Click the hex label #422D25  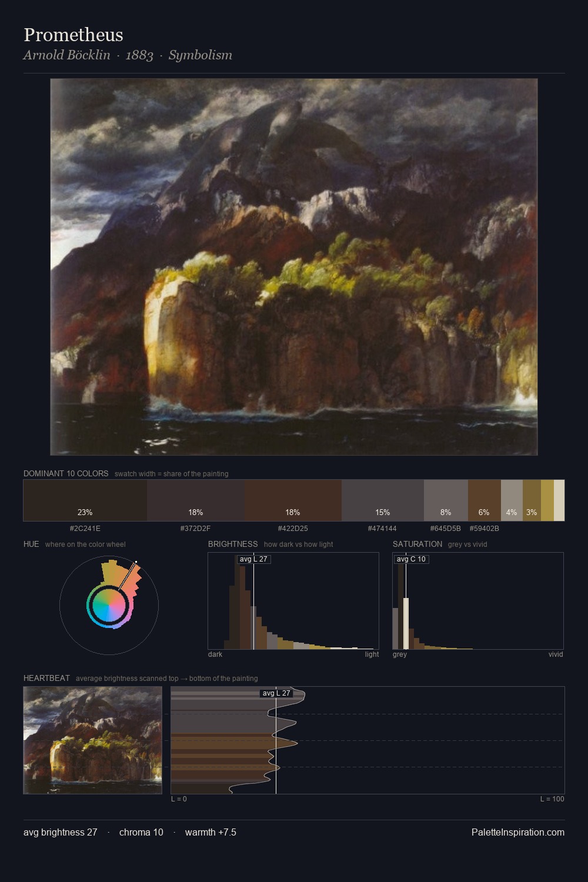pyautogui.click(x=293, y=529)
